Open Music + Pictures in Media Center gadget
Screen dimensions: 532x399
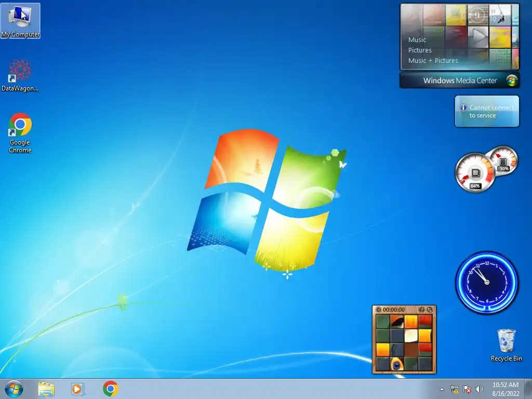click(x=433, y=61)
